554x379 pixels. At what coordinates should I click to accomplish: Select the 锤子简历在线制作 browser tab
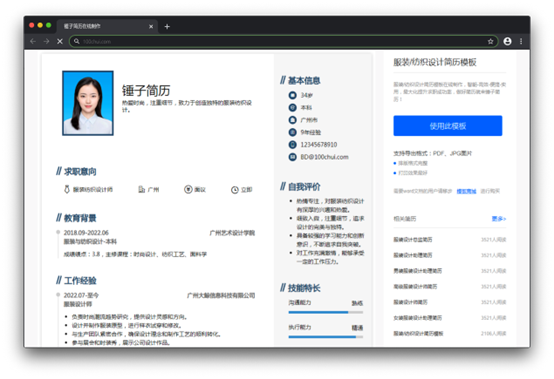pos(107,26)
